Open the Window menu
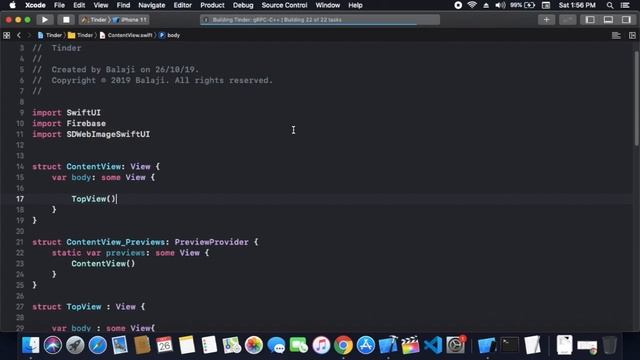This screenshot has height=360, width=640. coord(327,5)
